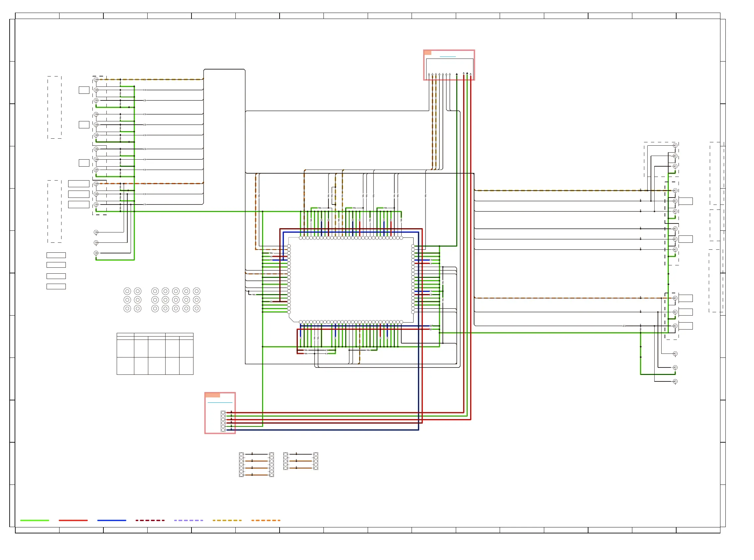754x560 pixels.
Task: Click the orange tab of top pink box
Action: (x=428, y=53)
